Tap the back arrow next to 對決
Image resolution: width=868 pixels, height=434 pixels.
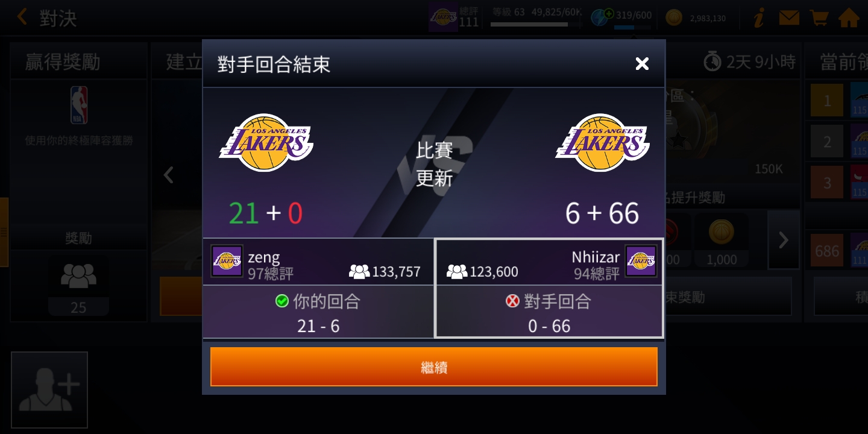pyautogui.click(x=22, y=17)
